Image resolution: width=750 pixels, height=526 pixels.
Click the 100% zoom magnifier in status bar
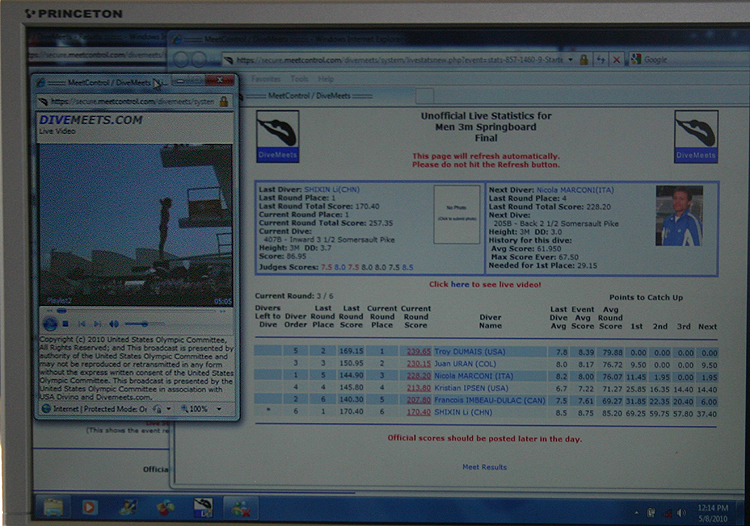tap(194, 409)
